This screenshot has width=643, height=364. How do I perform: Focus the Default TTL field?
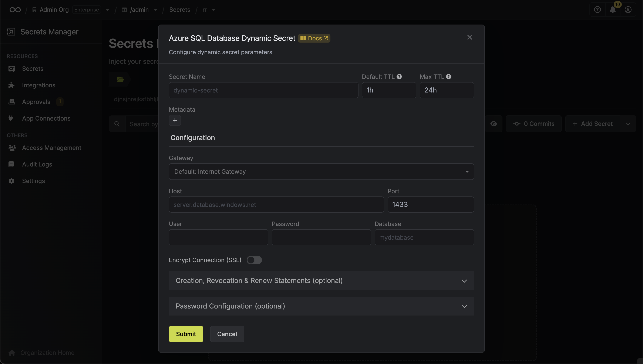click(x=389, y=90)
